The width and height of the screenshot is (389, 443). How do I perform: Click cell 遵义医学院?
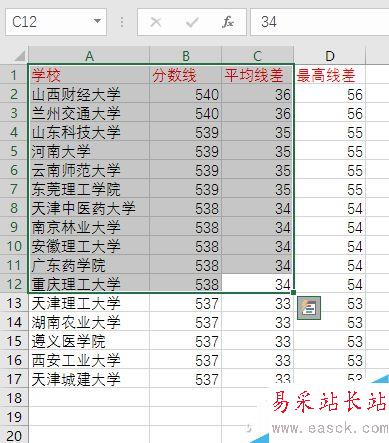89,341
